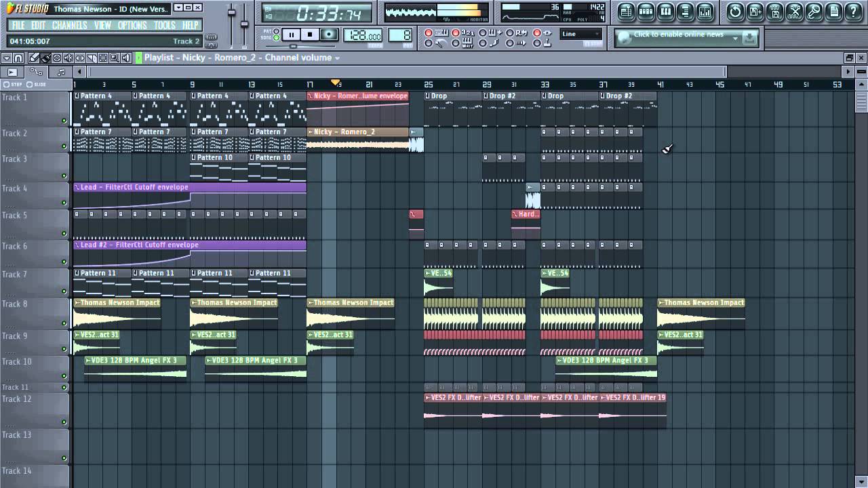Click to enable online news
Viewport: 868px width, 488px height.
pyautogui.click(x=678, y=35)
